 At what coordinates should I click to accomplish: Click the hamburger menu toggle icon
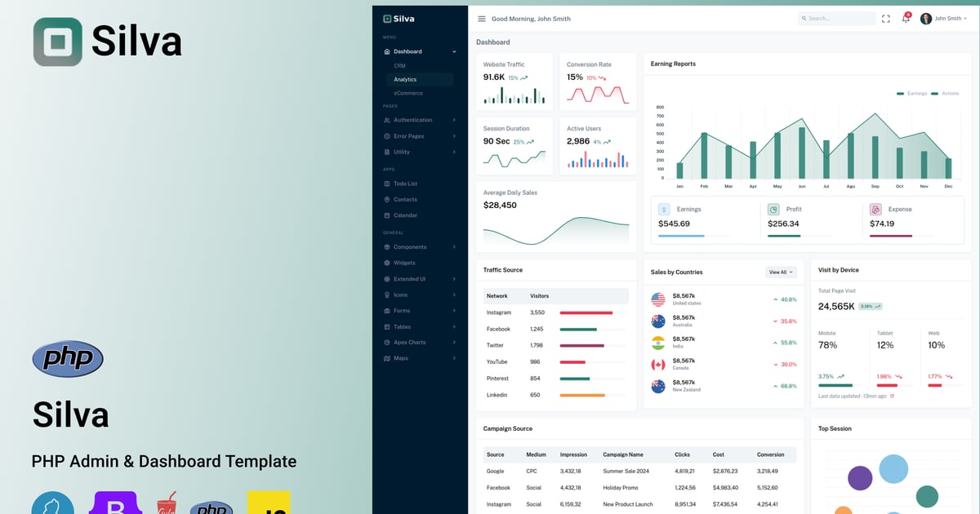[x=481, y=19]
